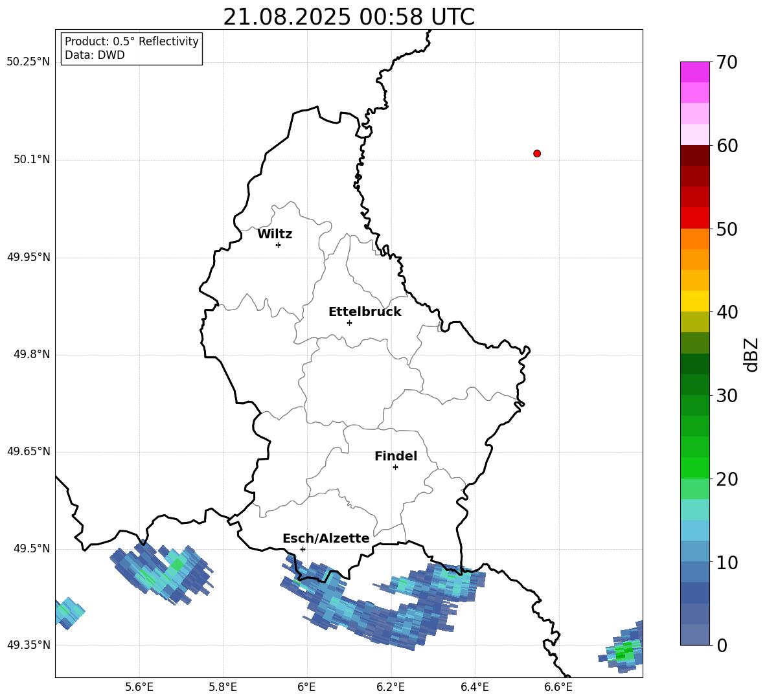The image size is (767, 700).
Task: Click the title 21.08.2025 00:58 UTC
Action: point(349,17)
